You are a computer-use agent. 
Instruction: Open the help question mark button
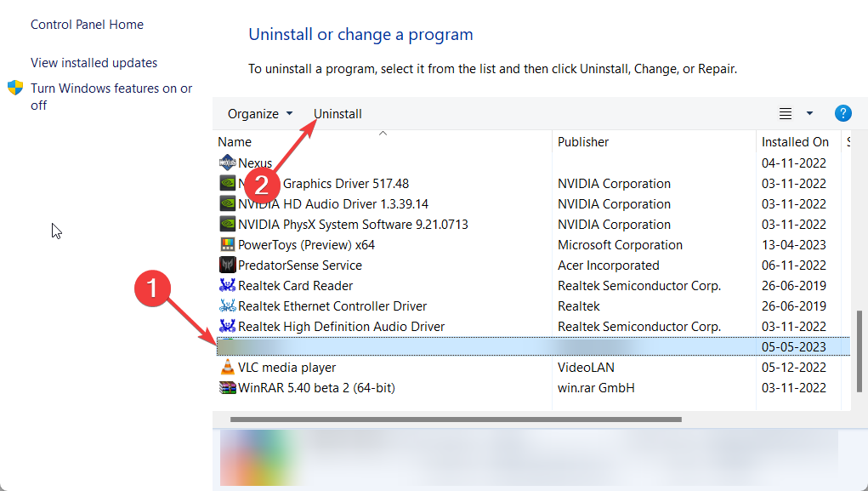tap(842, 113)
